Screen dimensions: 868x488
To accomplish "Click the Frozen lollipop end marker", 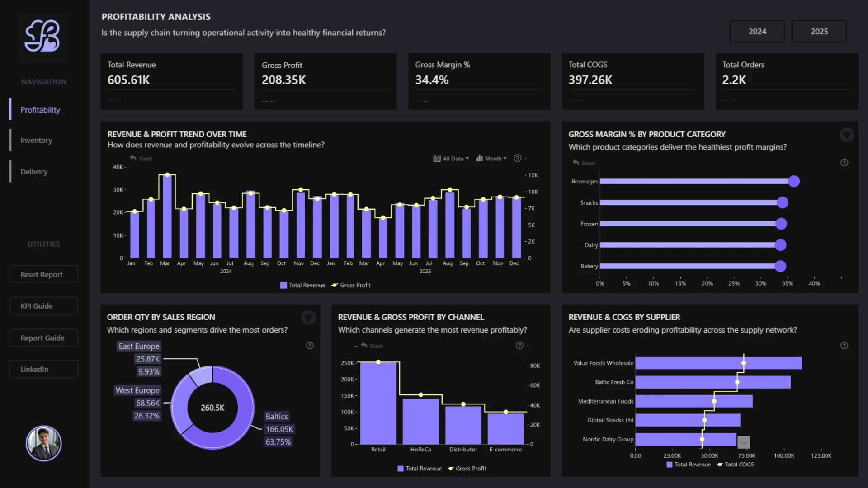I will (781, 224).
